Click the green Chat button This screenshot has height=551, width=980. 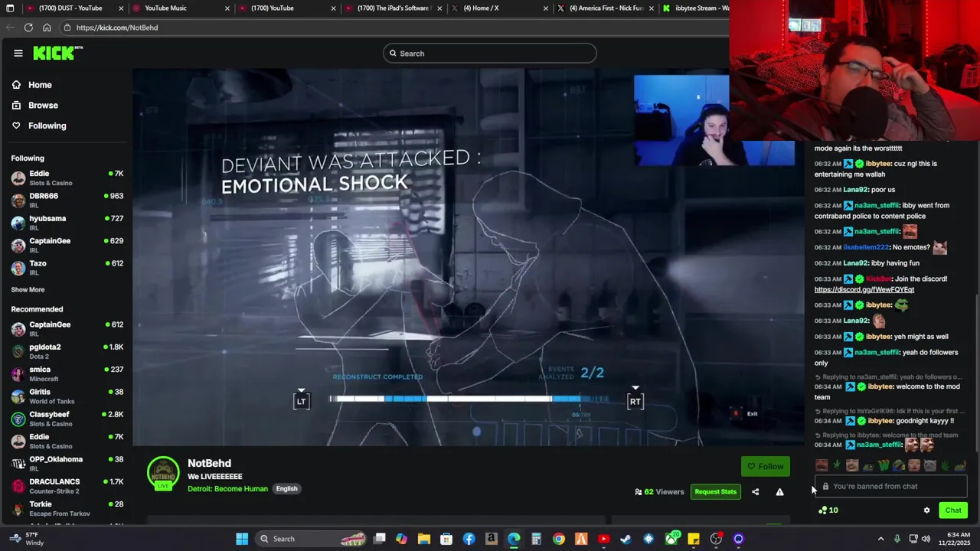953,510
